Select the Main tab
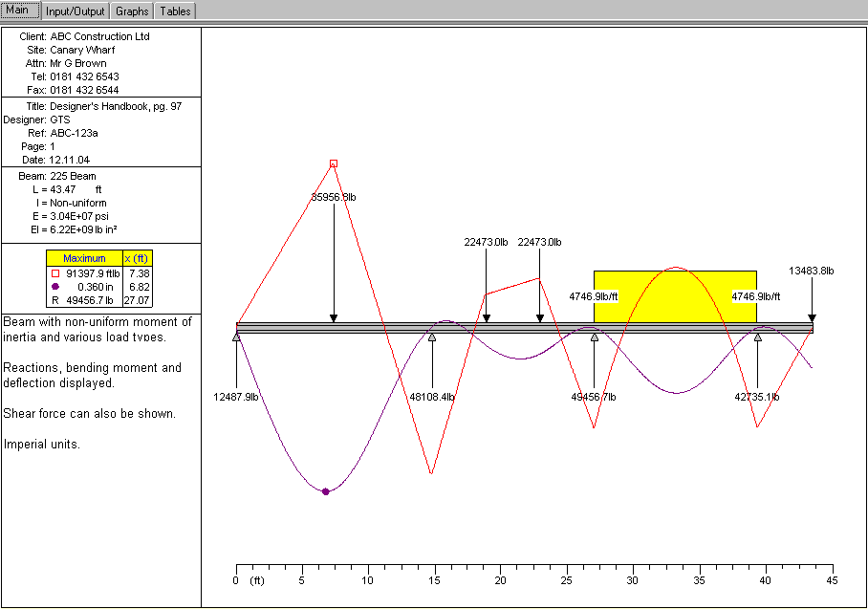 pyautogui.click(x=21, y=11)
